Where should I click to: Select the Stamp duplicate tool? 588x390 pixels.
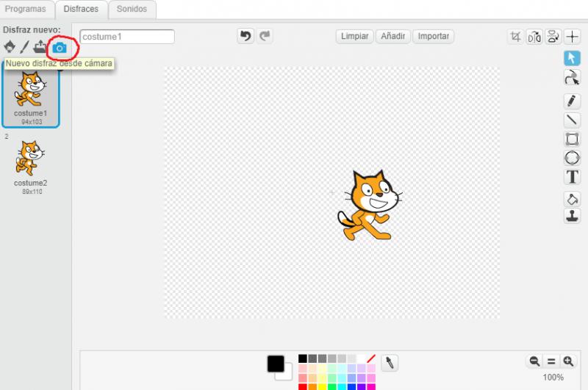[573, 216]
